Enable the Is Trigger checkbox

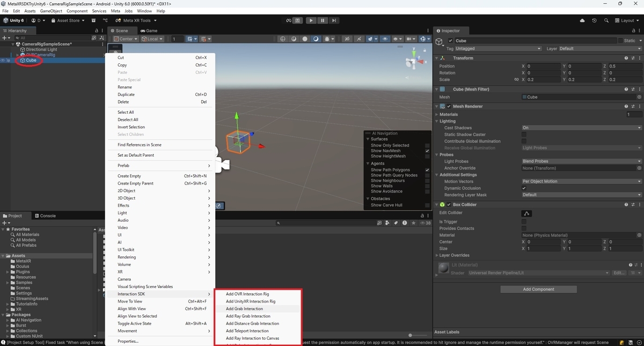524,222
